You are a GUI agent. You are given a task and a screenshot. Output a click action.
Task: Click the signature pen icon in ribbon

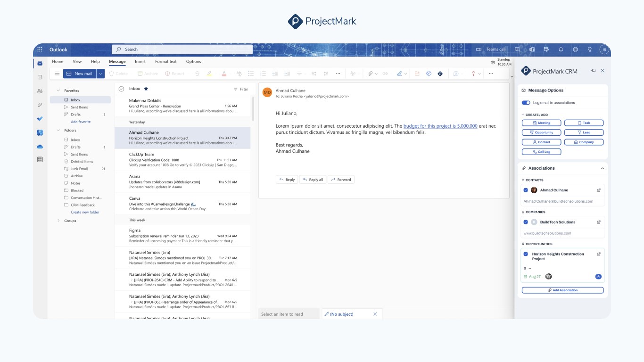[x=399, y=74]
